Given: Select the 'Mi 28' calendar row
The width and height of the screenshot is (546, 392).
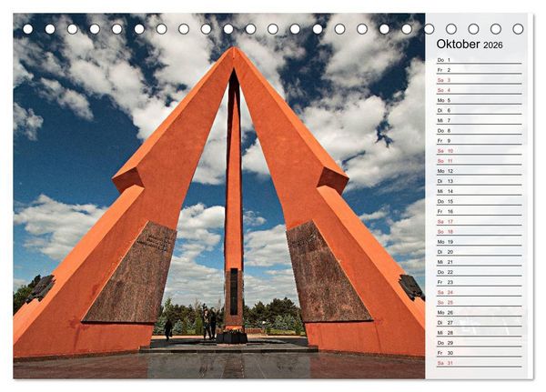Looking at the screenshot, I should coord(480,333).
